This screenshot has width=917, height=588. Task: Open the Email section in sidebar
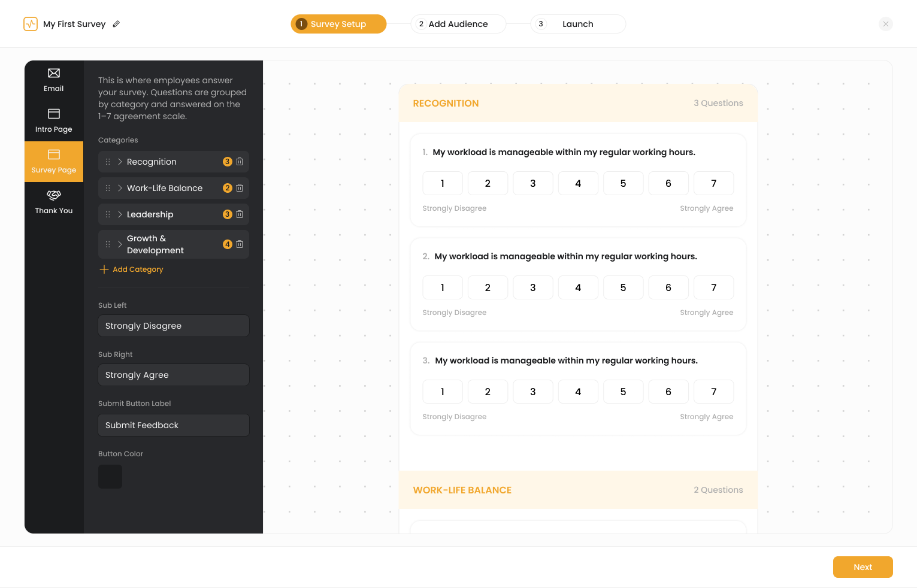click(54, 80)
